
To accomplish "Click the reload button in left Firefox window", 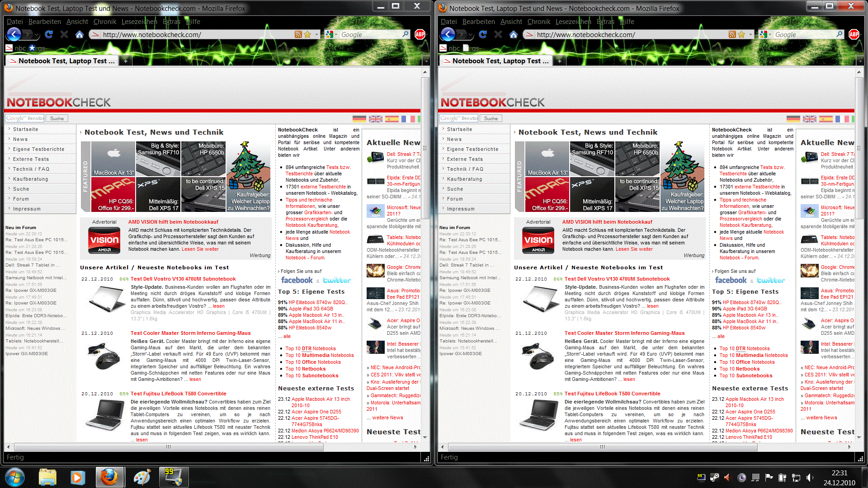I will [x=49, y=34].
